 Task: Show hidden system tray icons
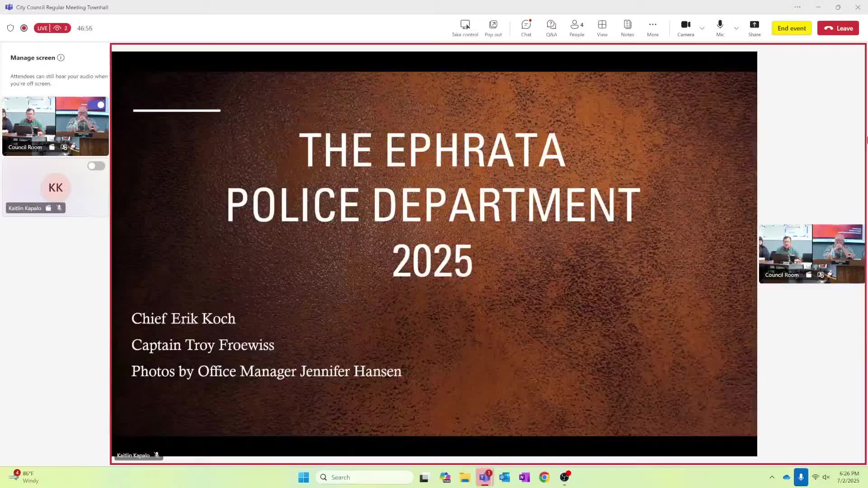tap(772, 477)
